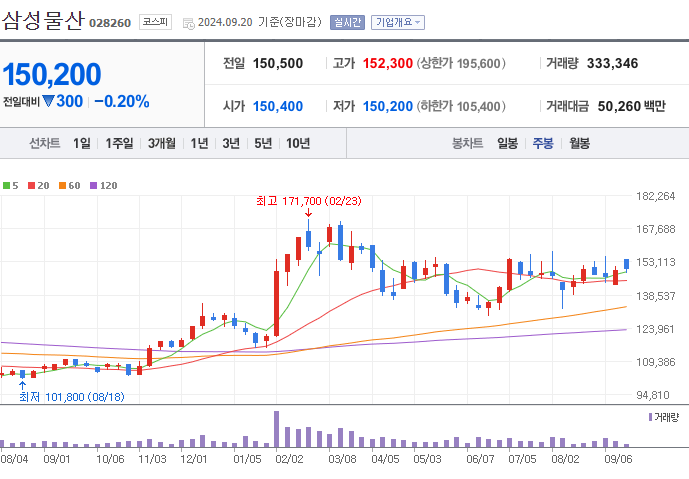Click the 코스피 market badge
The image size is (689, 479).
(155, 22)
